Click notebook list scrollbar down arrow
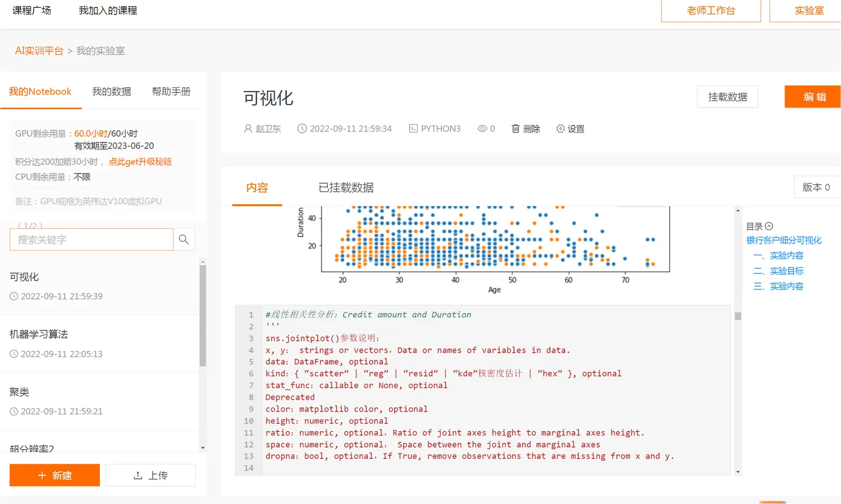The height and width of the screenshot is (504, 841). [203, 448]
